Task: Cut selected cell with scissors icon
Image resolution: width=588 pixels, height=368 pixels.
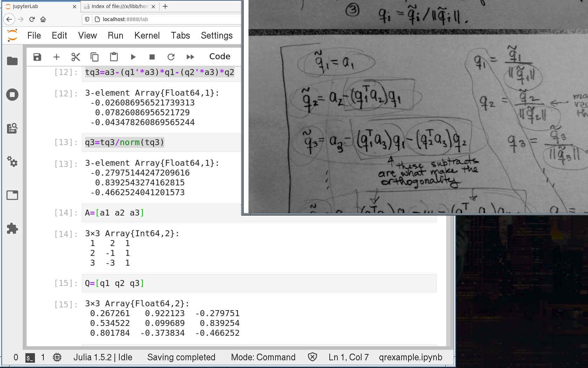Action: [x=76, y=57]
